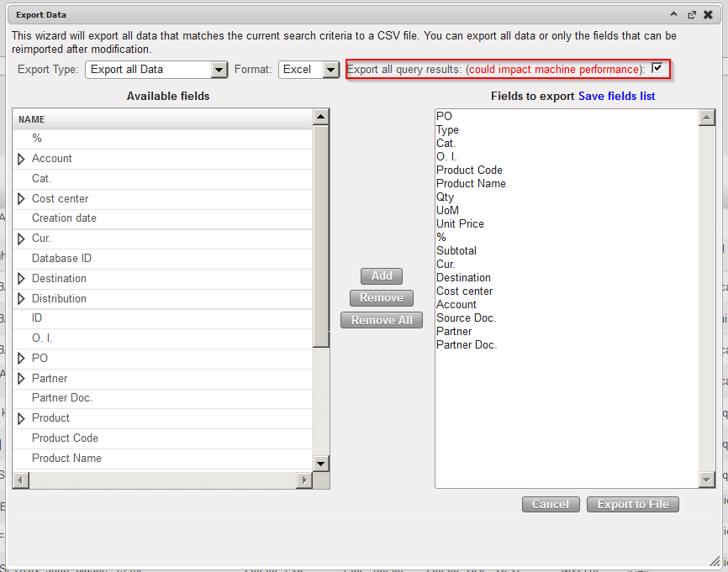Click the pop-out dialog icon in title bar
The width and height of the screenshot is (728, 572).
coord(691,14)
